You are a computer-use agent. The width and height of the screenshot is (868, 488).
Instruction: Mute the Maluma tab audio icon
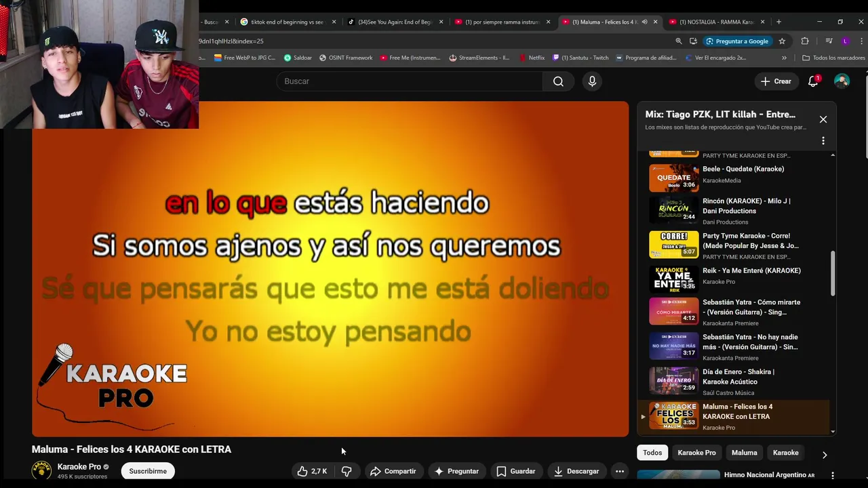(x=644, y=22)
